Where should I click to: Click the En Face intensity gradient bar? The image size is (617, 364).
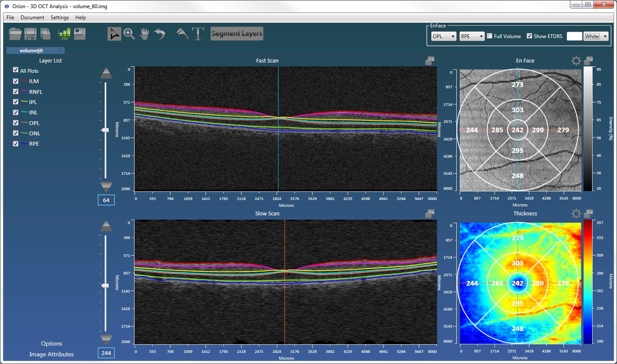pyautogui.click(x=588, y=128)
